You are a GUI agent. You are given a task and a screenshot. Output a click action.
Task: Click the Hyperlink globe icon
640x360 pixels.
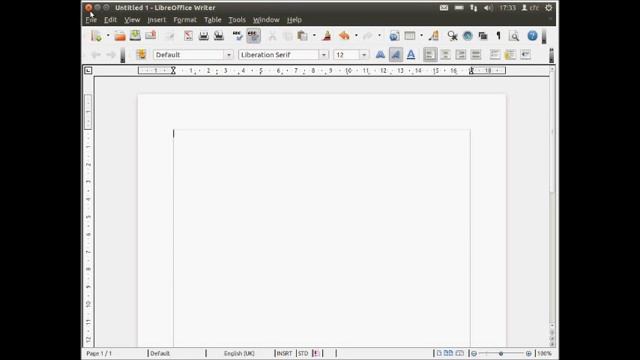point(394,36)
